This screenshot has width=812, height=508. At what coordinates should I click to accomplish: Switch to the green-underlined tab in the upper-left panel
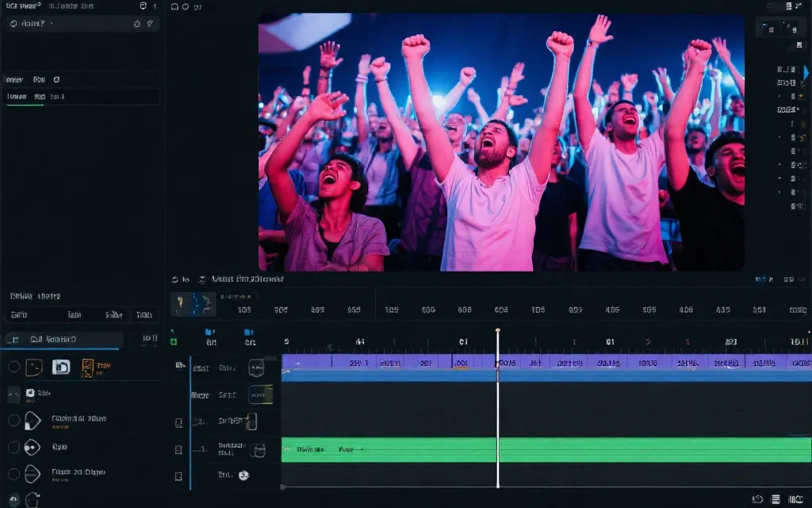click(16, 97)
